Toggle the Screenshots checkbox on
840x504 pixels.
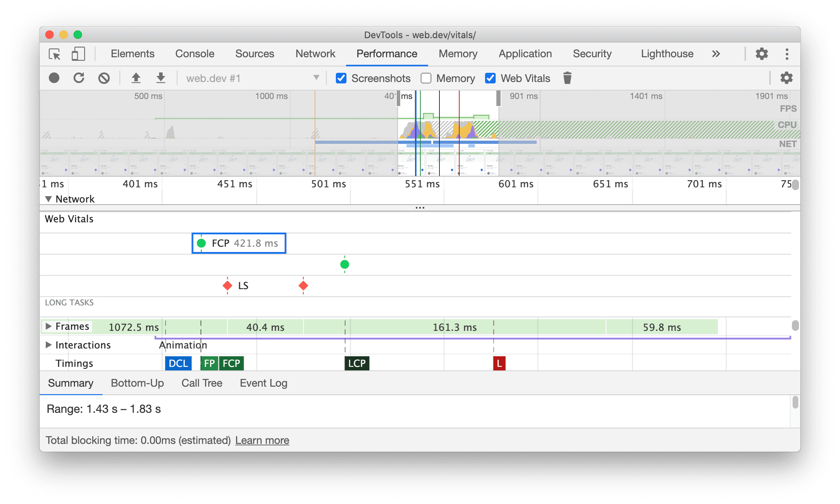click(340, 78)
